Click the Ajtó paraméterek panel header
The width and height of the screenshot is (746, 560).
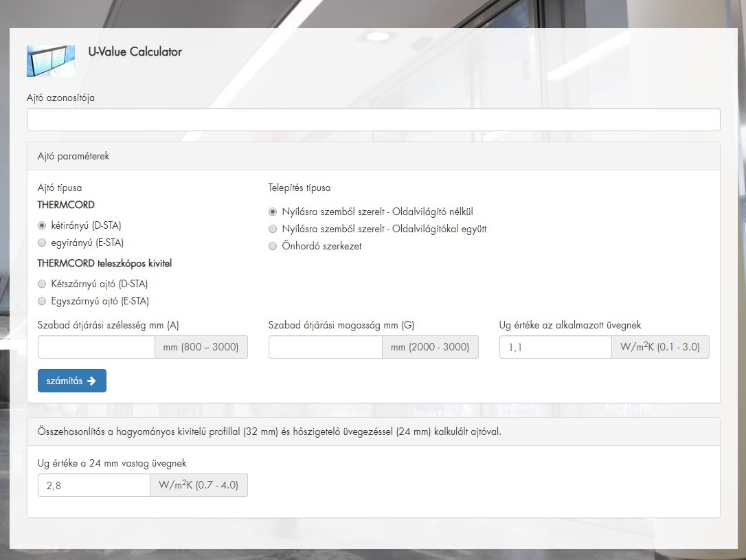tap(374, 156)
